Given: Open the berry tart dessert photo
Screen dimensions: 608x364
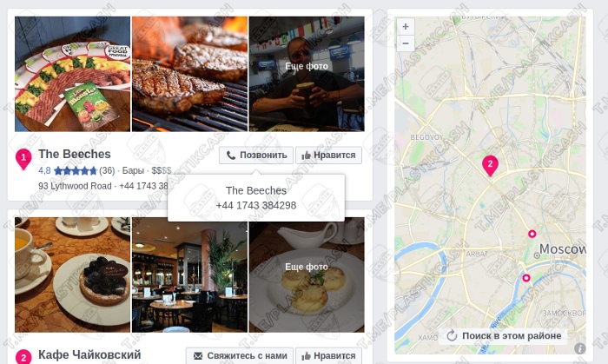Looking at the screenshot, I should tap(72, 275).
